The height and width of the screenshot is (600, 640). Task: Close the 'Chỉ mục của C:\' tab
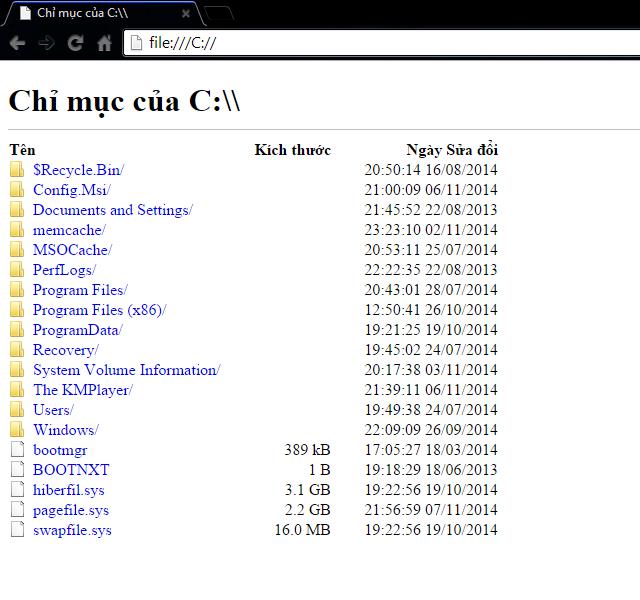(186, 14)
